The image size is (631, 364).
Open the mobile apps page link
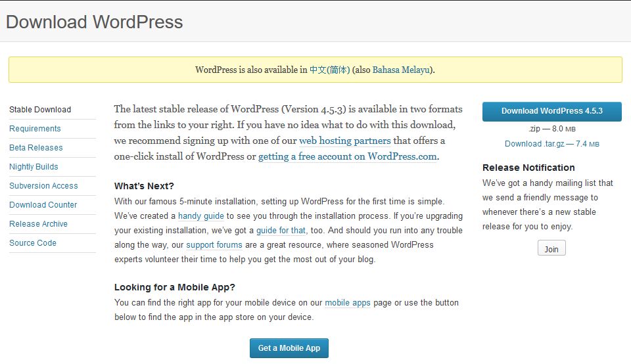(x=348, y=303)
